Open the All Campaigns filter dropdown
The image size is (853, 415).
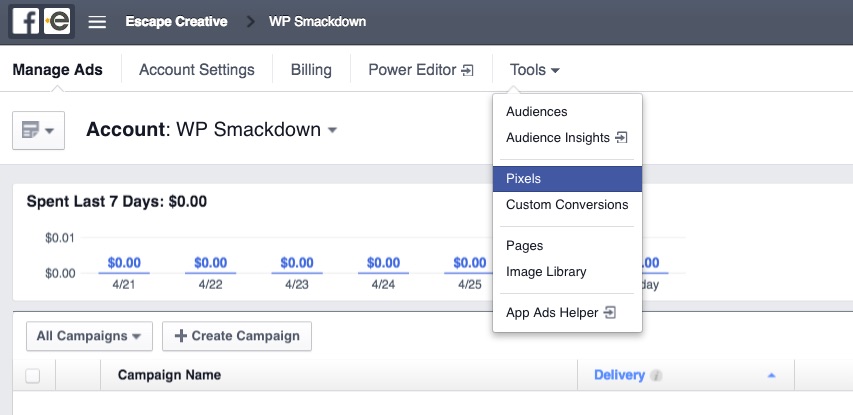89,336
